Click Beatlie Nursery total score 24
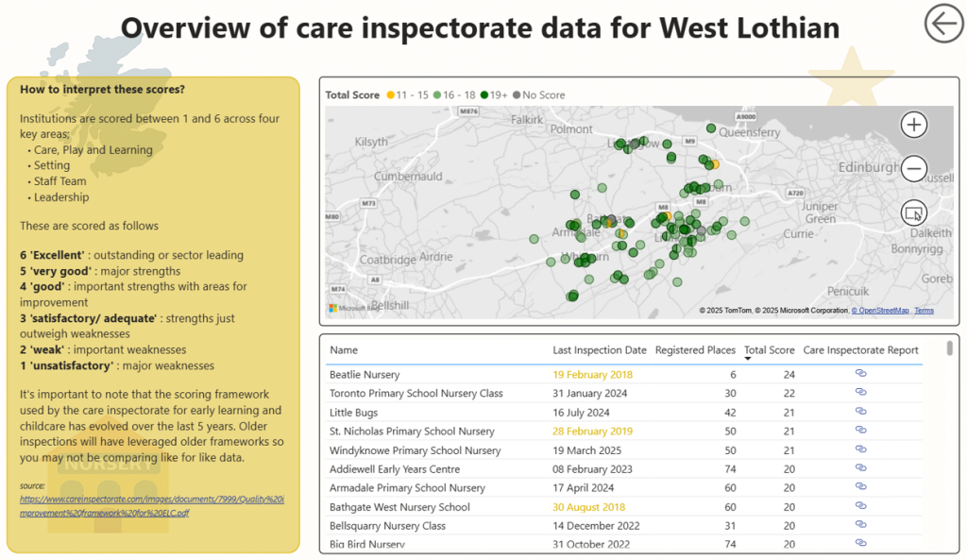Viewport: 967px width, 560px height. 789,374
